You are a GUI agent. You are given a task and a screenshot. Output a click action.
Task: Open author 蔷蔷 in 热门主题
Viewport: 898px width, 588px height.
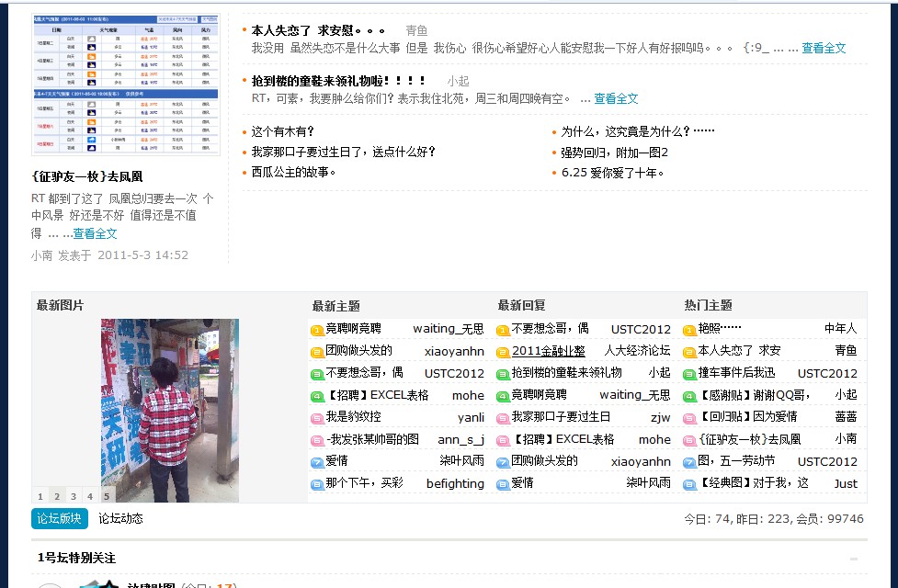[x=846, y=416]
